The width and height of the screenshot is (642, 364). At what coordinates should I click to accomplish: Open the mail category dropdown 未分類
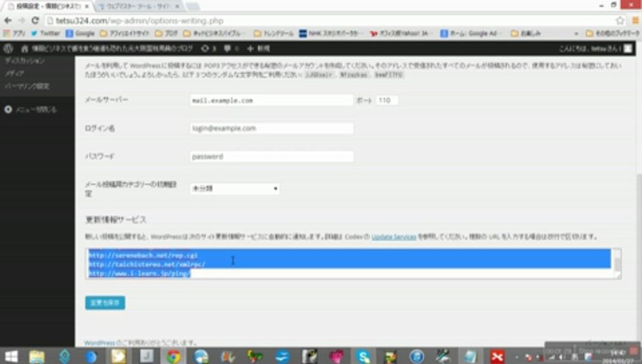235,189
